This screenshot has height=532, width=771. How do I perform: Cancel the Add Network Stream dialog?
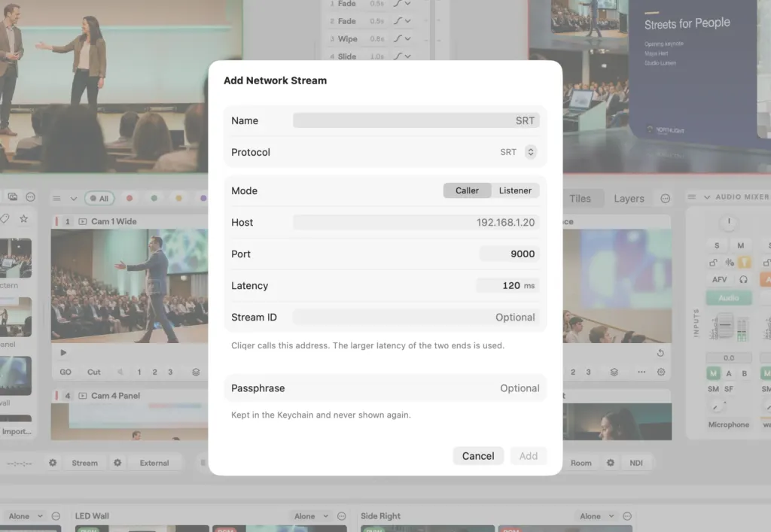pos(478,456)
